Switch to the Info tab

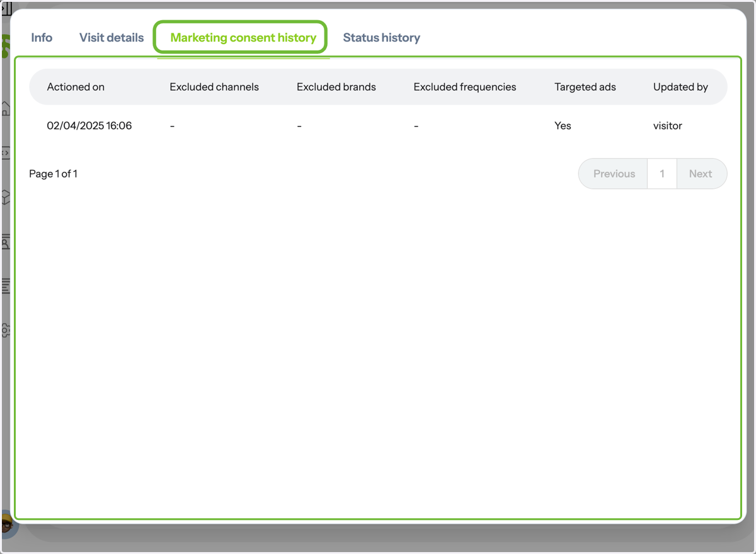click(42, 38)
